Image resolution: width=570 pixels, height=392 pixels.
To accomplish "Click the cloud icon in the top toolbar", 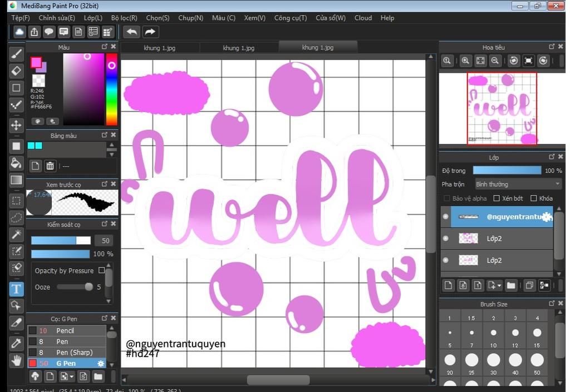I will pos(19,32).
